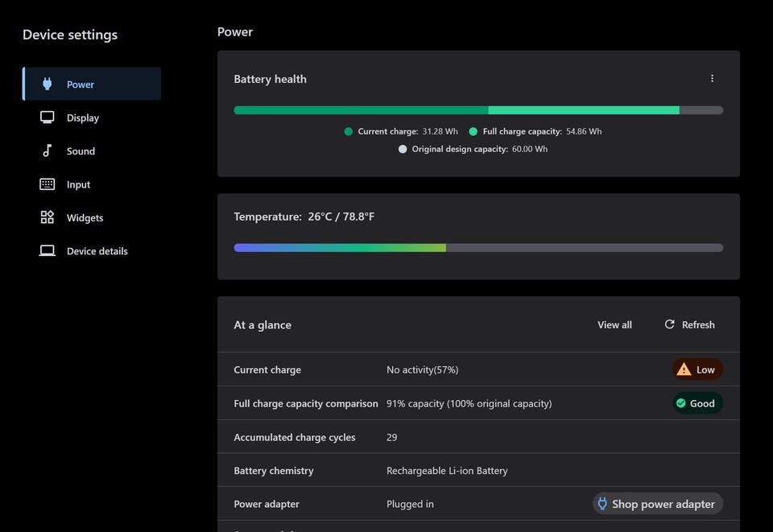Click the Refresh circular arrow icon
This screenshot has height=532, width=773.
(x=669, y=324)
